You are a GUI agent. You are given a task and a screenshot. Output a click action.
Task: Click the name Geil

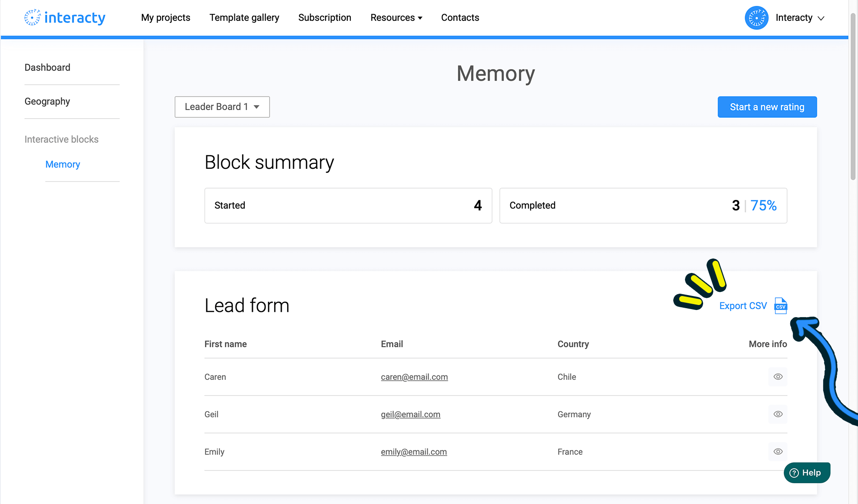pos(211,414)
